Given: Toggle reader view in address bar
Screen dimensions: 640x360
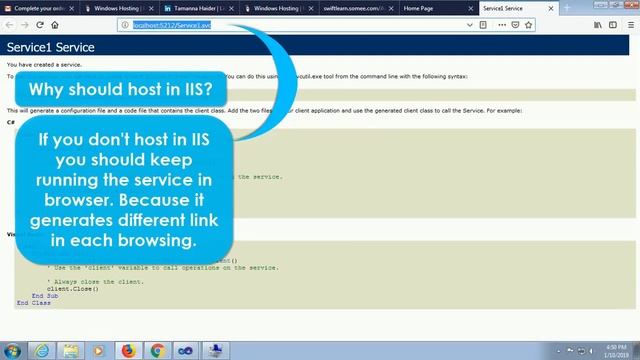Looking at the screenshot, I should point(483,25).
